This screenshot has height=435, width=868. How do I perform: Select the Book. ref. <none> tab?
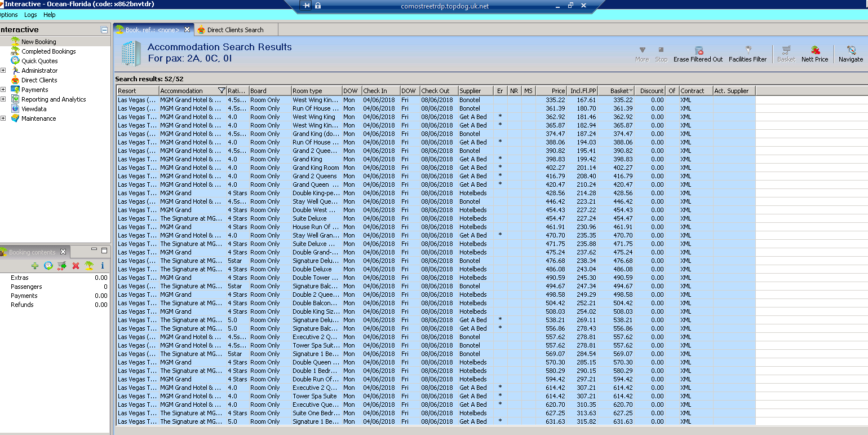pyautogui.click(x=153, y=30)
